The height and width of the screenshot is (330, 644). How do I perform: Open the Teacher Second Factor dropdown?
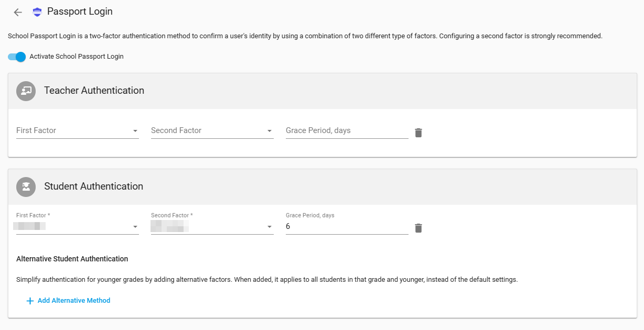click(212, 130)
